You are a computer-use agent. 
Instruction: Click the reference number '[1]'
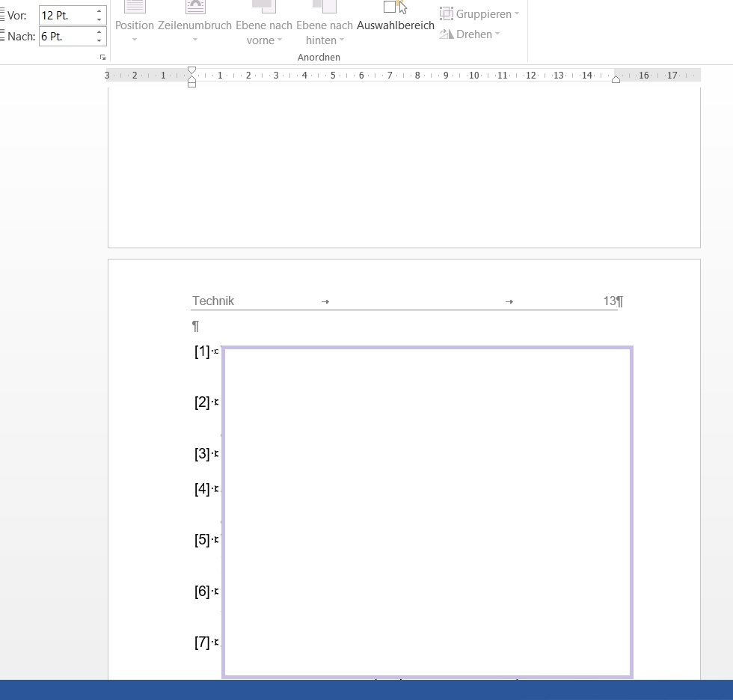click(202, 351)
